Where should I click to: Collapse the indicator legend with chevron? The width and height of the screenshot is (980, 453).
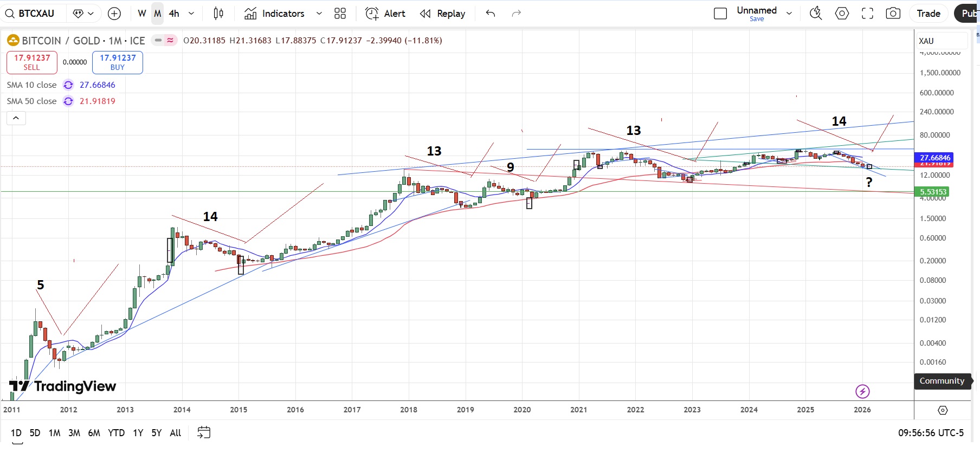click(x=16, y=118)
